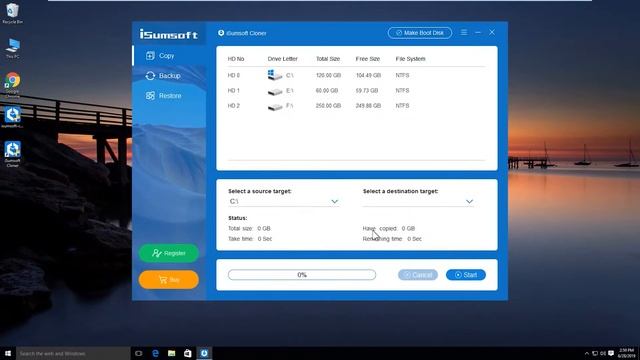
Task: Click the green Register button
Action: (169, 253)
